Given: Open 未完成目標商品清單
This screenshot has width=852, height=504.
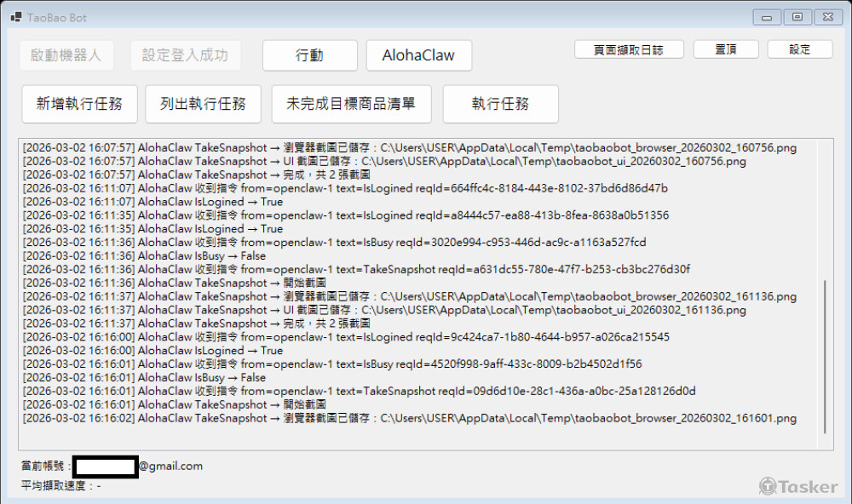Looking at the screenshot, I should click(x=352, y=104).
